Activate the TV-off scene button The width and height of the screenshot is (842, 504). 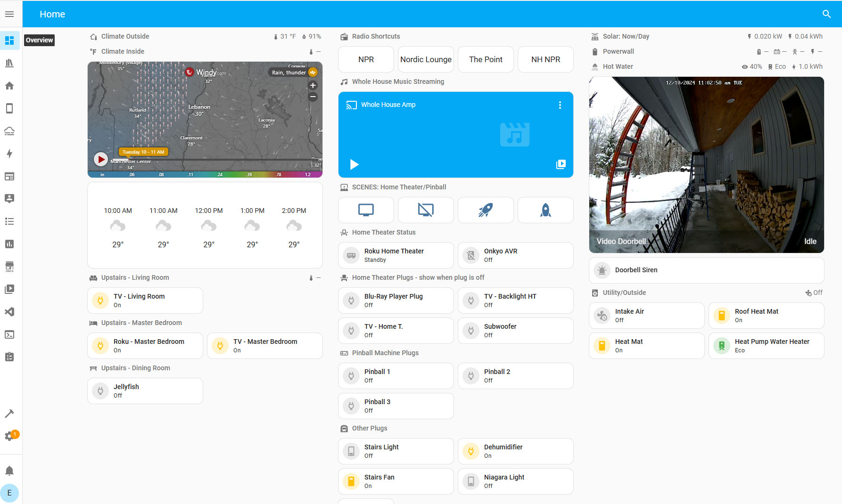click(x=426, y=210)
